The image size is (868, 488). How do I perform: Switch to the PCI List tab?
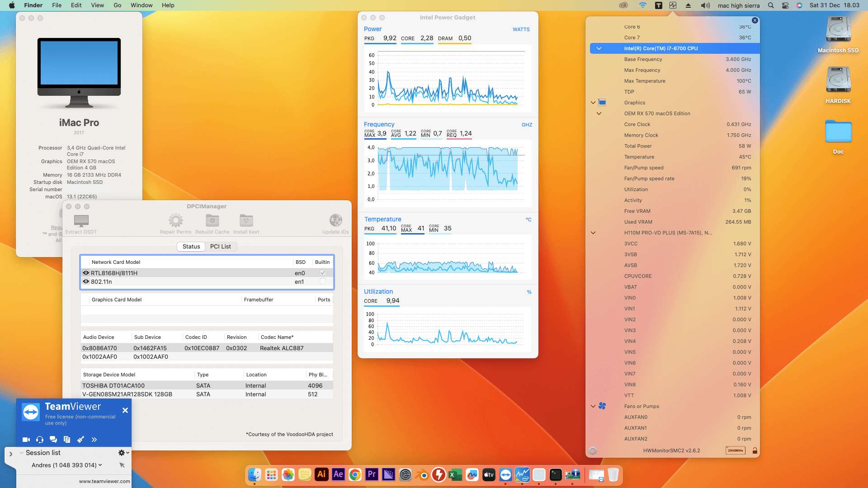[220, 247]
